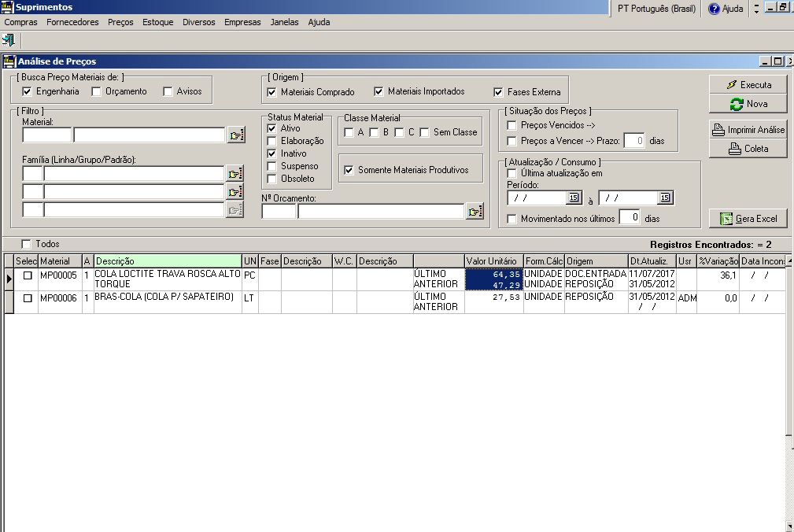Screen dimensions: 794x532
Task: Toggle the Preços Vencidos checkbox
Action: 512,125
